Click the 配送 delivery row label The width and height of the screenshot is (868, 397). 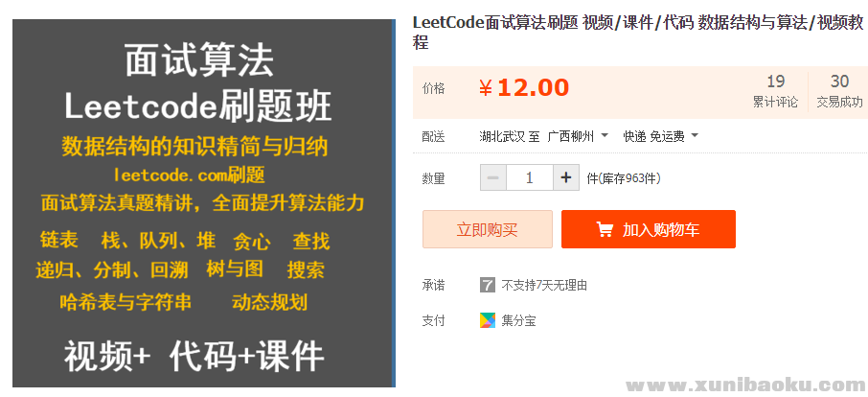434,136
